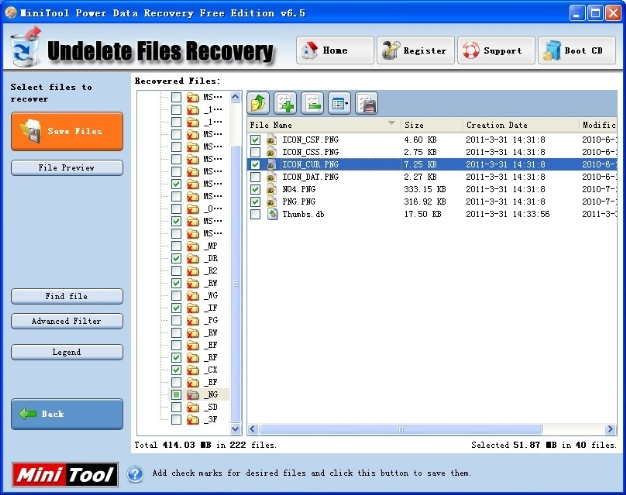The width and height of the screenshot is (626, 495).
Task: Sort by the Size column header
Action: click(432, 125)
